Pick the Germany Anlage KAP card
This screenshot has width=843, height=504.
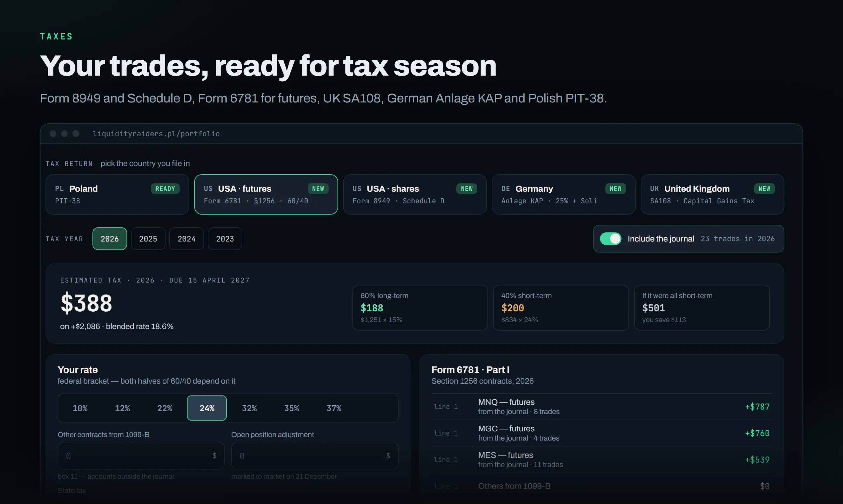[563, 194]
